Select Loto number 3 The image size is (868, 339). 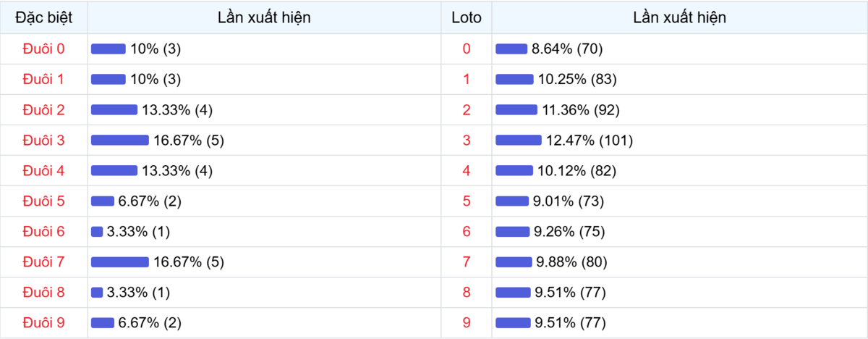point(466,141)
